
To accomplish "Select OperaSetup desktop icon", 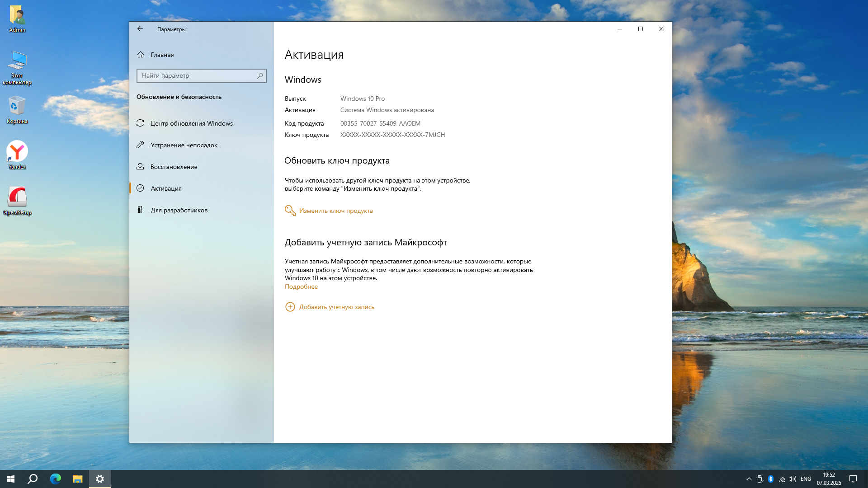I will [17, 198].
